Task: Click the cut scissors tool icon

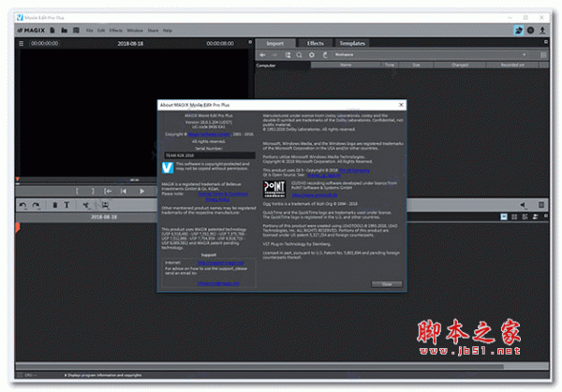Action: click(x=85, y=205)
